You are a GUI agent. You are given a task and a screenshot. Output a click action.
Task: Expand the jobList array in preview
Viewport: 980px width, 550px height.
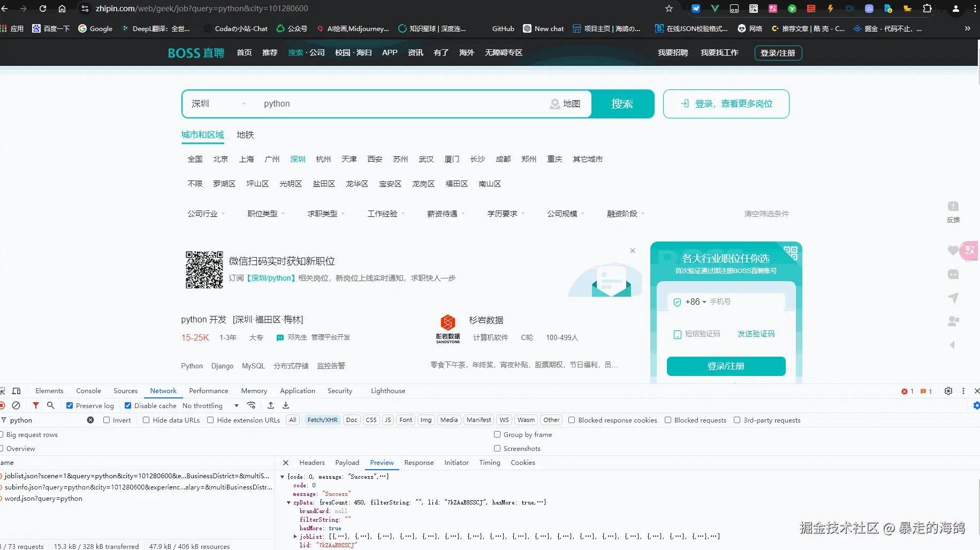coord(295,536)
